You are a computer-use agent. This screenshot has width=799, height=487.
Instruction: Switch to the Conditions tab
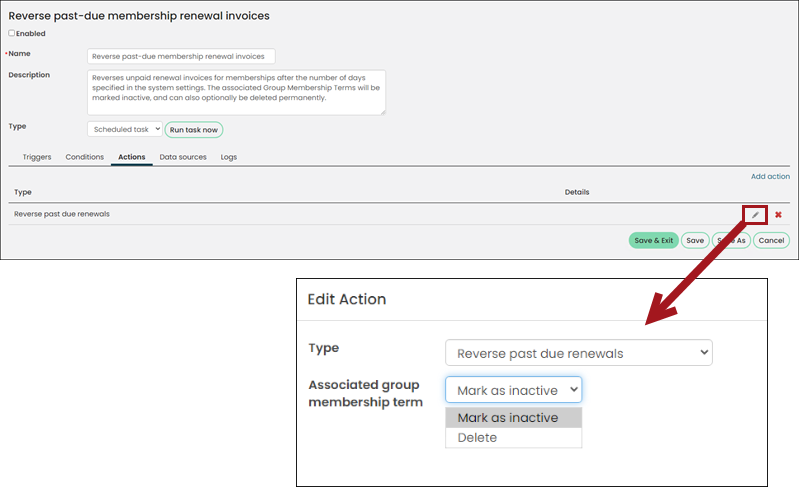click(85, 157)
